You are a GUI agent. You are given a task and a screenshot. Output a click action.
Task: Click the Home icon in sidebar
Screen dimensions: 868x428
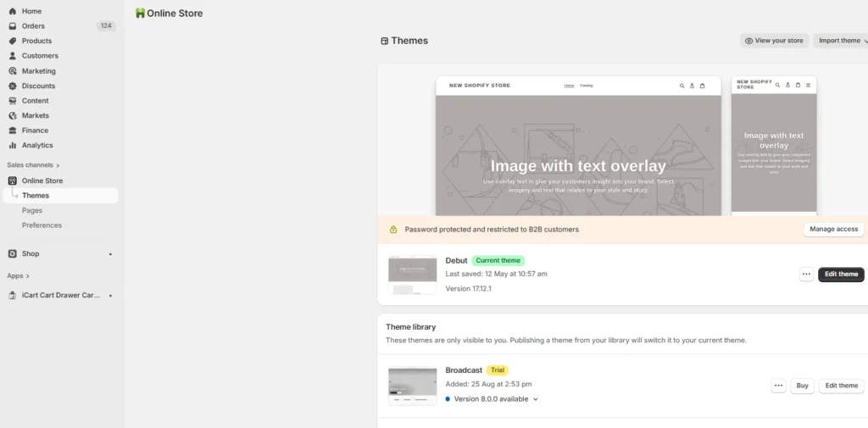(x=12, y=11)
